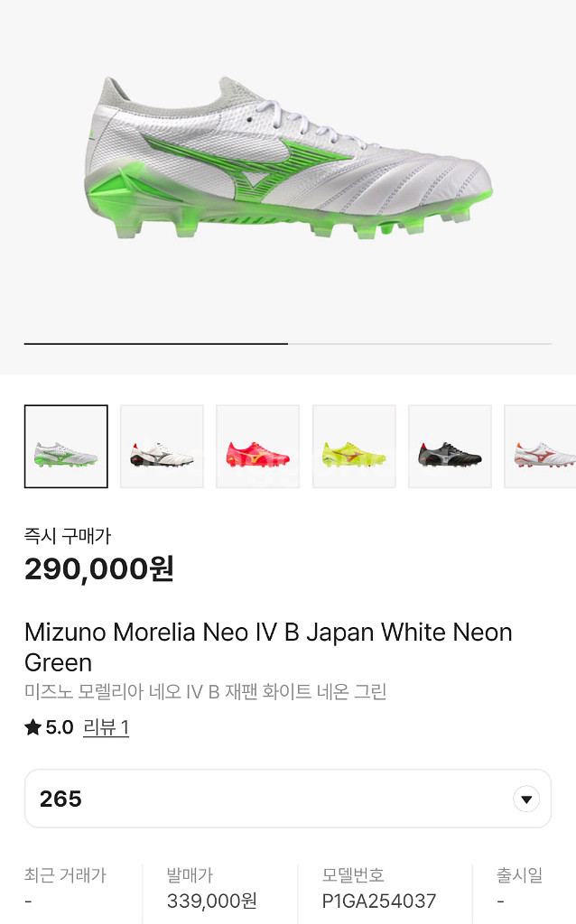Select the red colorway thumbnail

tap(257, 446)
